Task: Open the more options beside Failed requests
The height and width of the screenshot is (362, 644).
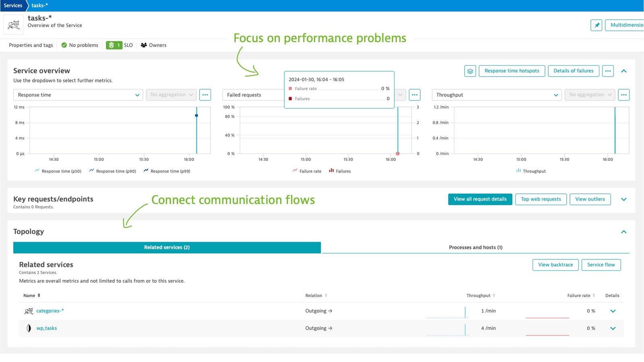Action: (415, 95)
